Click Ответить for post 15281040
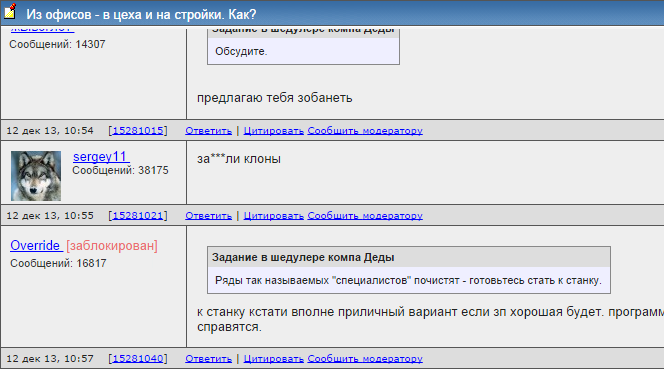 point(208,359)
